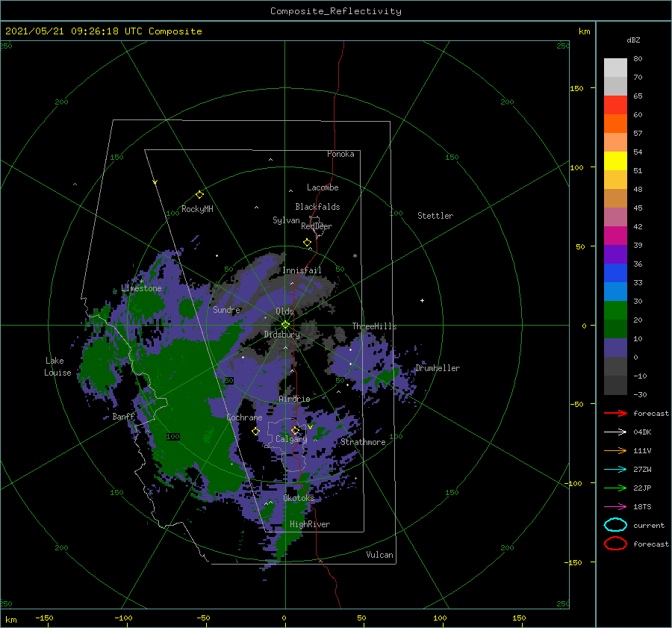This screenshot has height=628, width=672.
Task: Click the red swatch in dBZ scale
Action: tap(615, 105)
